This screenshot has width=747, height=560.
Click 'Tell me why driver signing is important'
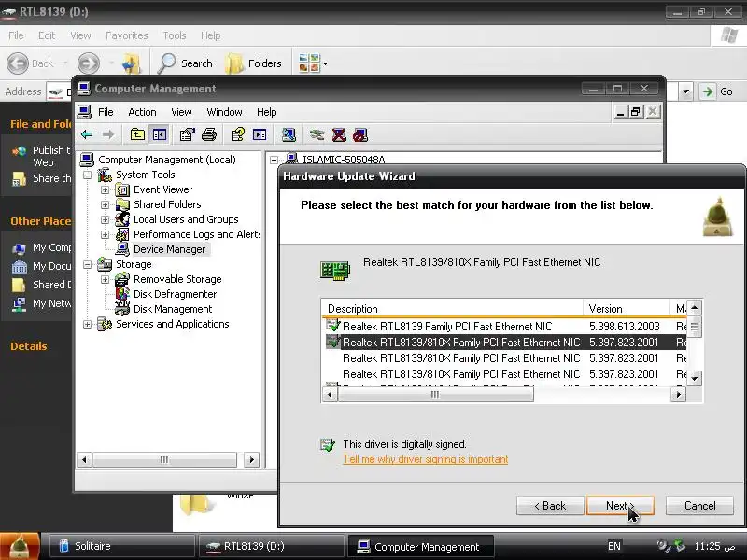point(426,459)
